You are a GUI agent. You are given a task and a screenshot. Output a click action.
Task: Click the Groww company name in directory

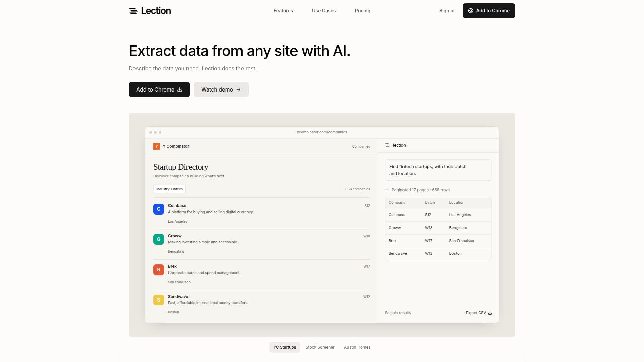coord(175,236)
